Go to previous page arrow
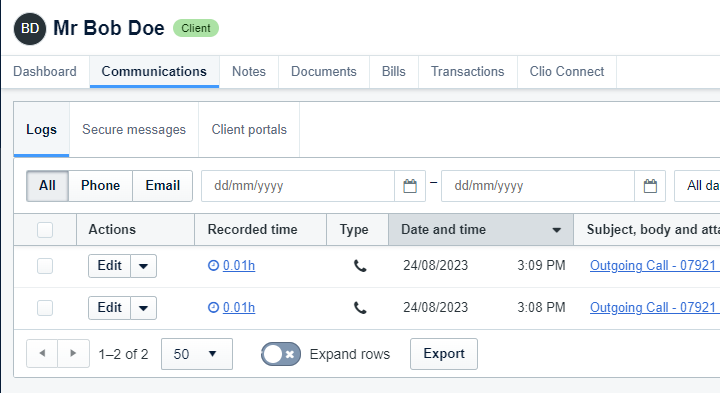This screenshot has width=720, height=393. point(42,354)
